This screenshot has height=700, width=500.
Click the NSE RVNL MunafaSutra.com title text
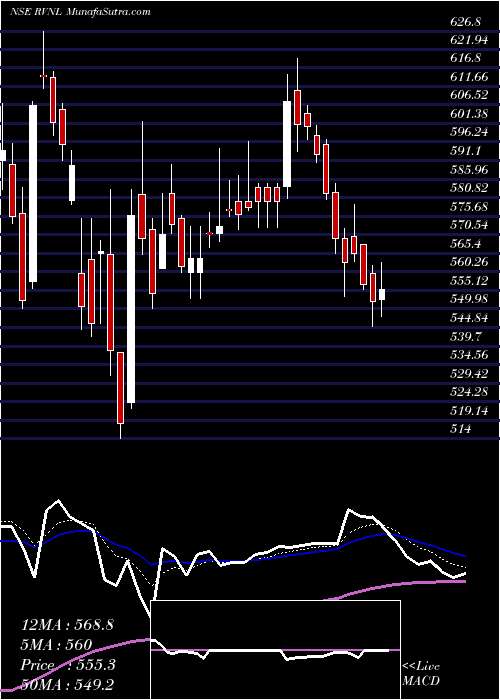point(80,12)
